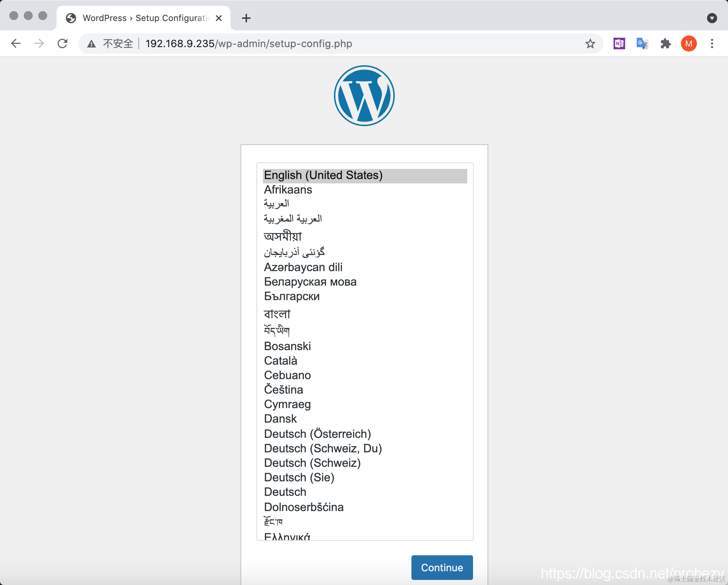Open the Google Translate extension
Viewport: 728px width, 585px height.
[x=642, y=43]
